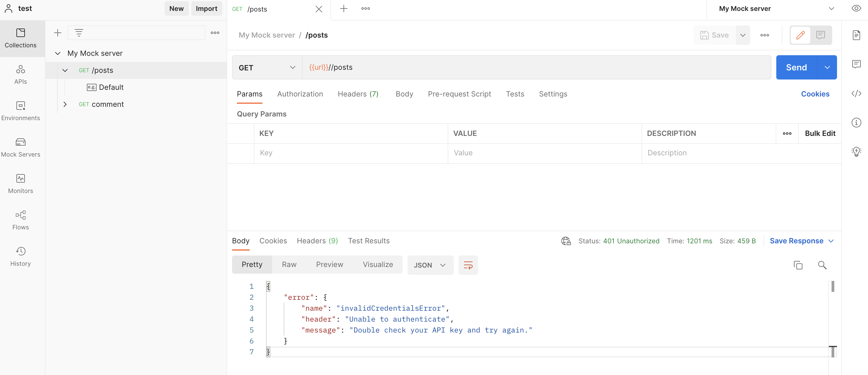868x375 pixels.
Task: Expand the comment request in tree
Action: click(x=65, y=104)
